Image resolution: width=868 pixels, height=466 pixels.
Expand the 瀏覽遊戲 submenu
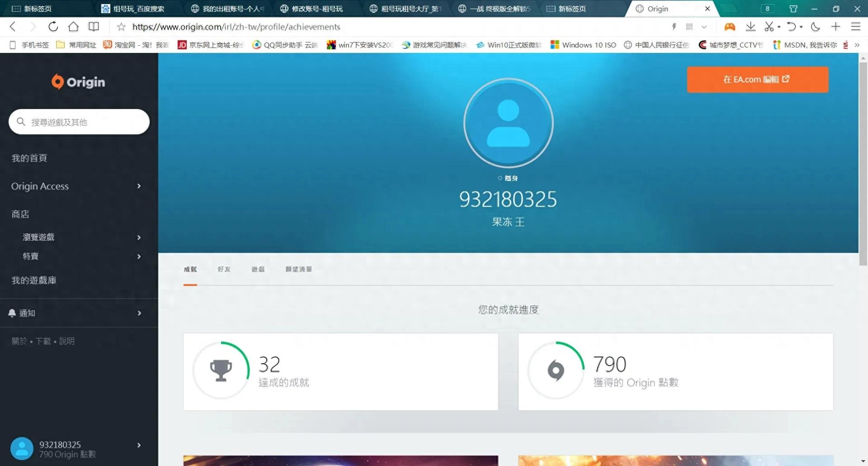(x=81, y=237)
